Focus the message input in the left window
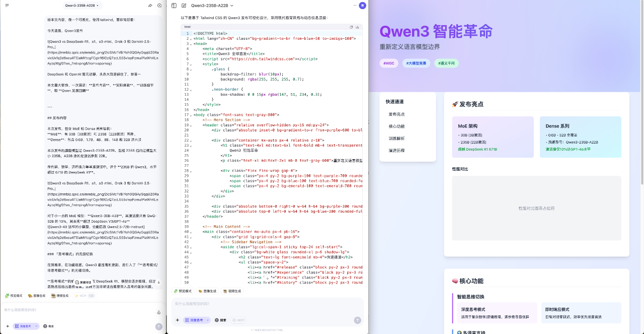The width and height of the screenshot is (644, 334). tap(78, 310)
